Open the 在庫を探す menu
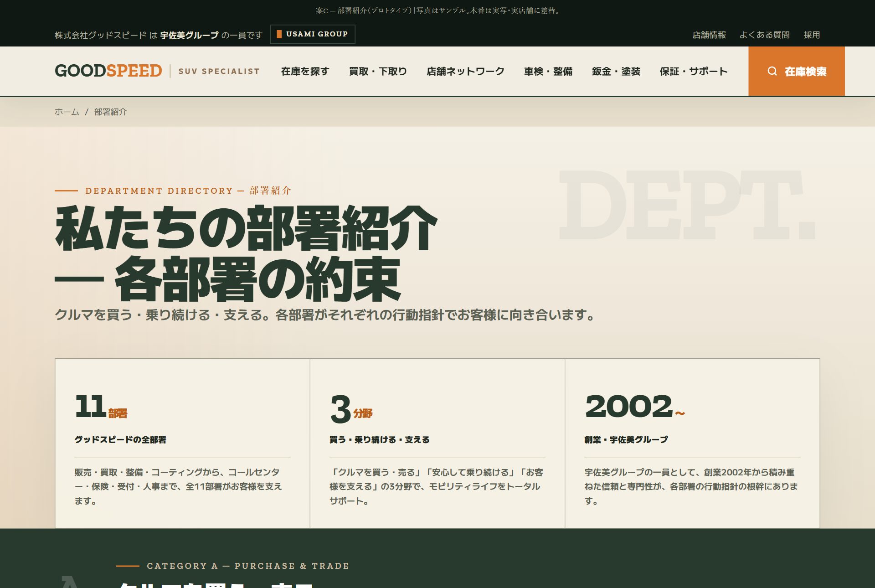This screenshot has width=875, height=588. click(305, 71)
